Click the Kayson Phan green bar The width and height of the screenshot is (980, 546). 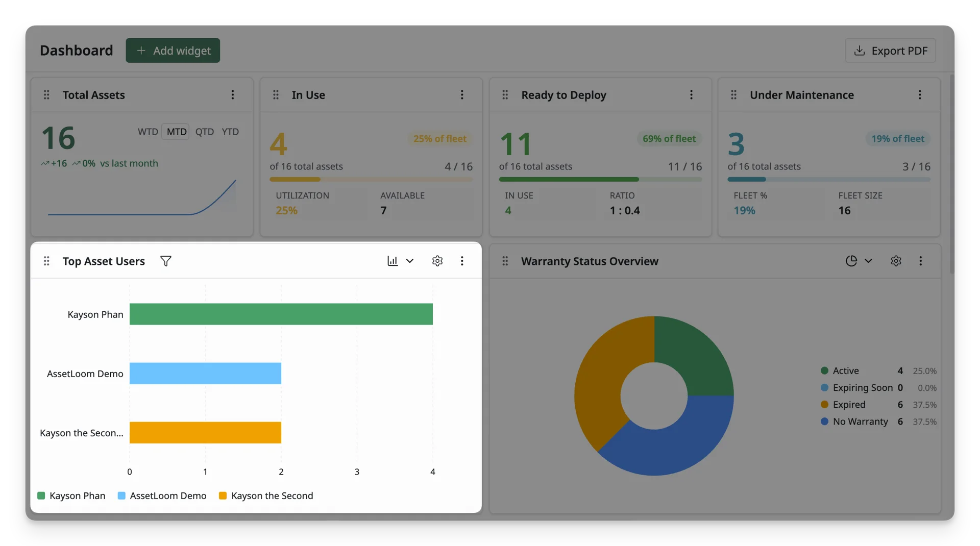(281, 314)
